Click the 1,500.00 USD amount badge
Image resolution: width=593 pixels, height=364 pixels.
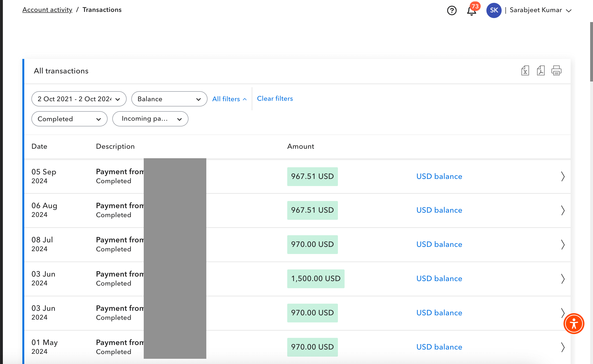pos(316,279)
